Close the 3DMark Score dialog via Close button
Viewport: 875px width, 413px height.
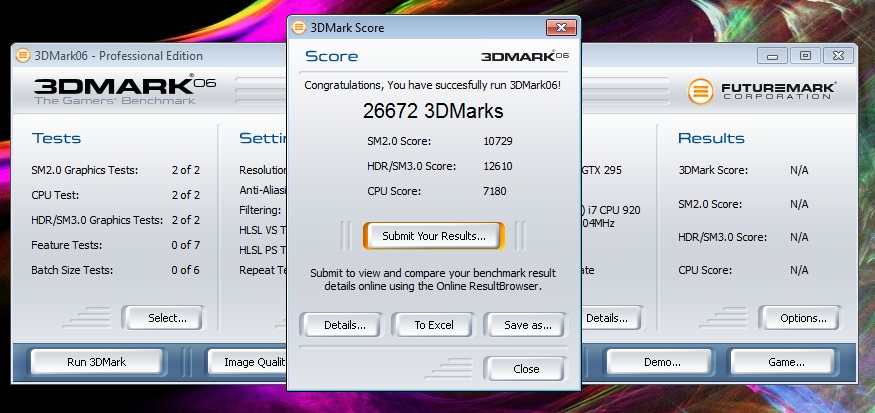pyautogui.click(x=526, y=369)
